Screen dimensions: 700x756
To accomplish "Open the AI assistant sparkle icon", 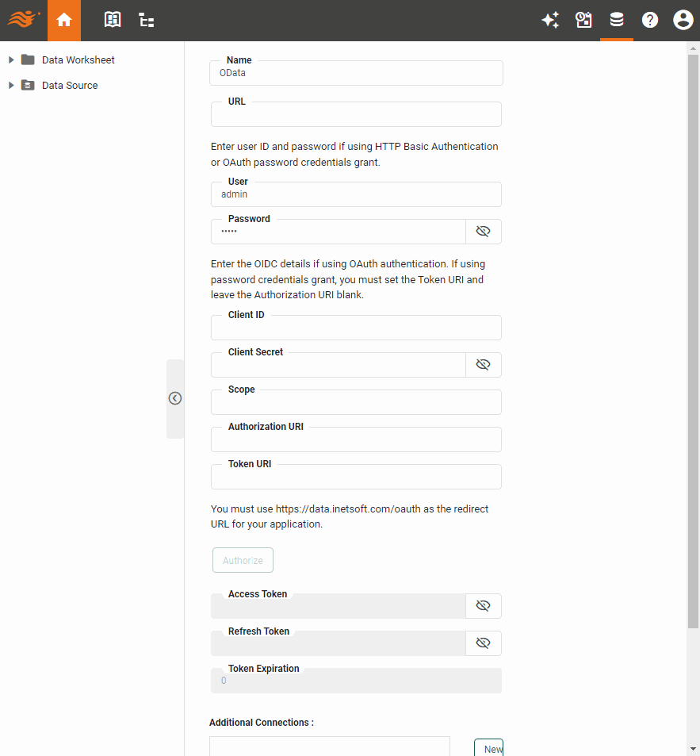I will [x=550, y=20].
